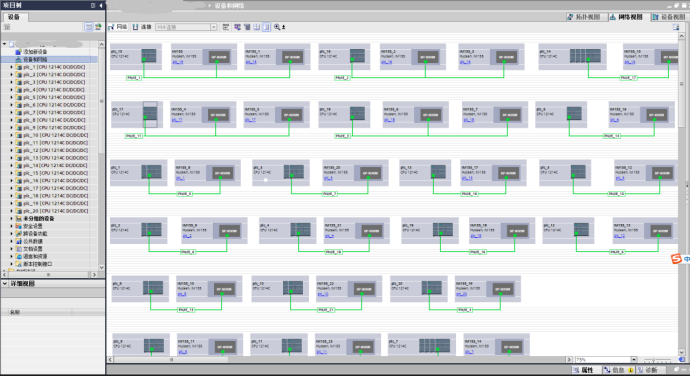This screenshot has height=376, width=691.
Task: Switch to 设备视图 (Device view) tab
Action: [x=669, y=17]
